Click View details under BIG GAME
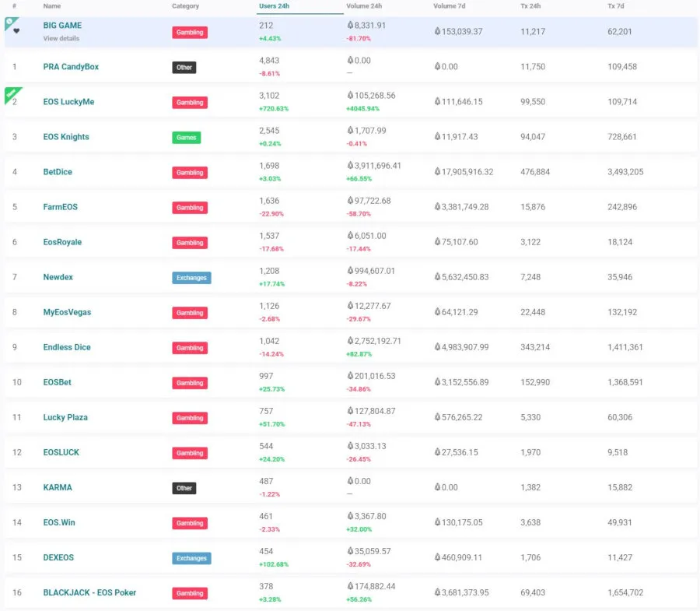 [61, 38]
